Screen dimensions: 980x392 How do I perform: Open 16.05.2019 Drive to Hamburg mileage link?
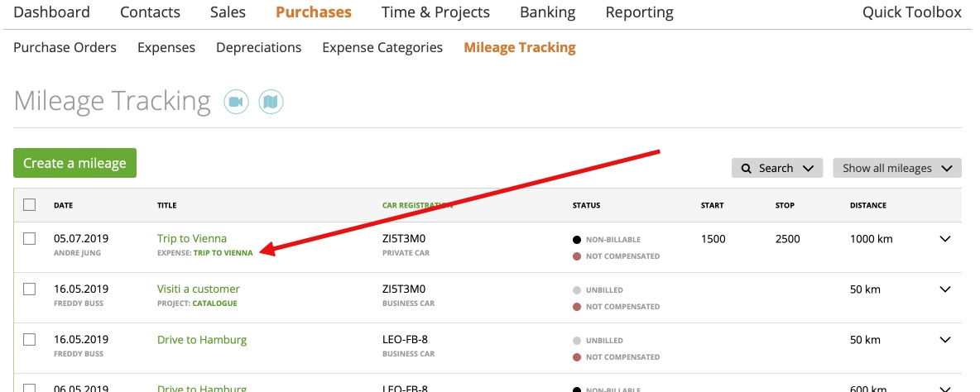(x=202, y=340)
